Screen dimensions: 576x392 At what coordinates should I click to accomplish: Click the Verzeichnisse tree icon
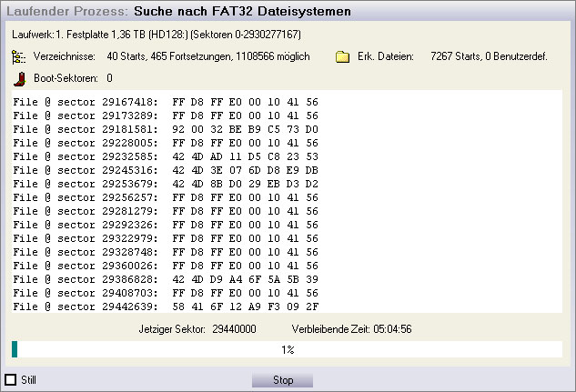[18, 57]
